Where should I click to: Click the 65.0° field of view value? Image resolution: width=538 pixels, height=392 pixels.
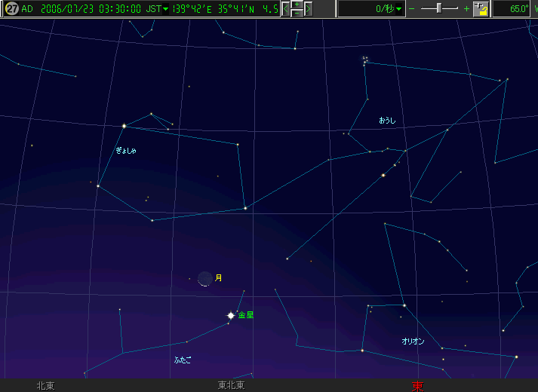click(518, 9)
